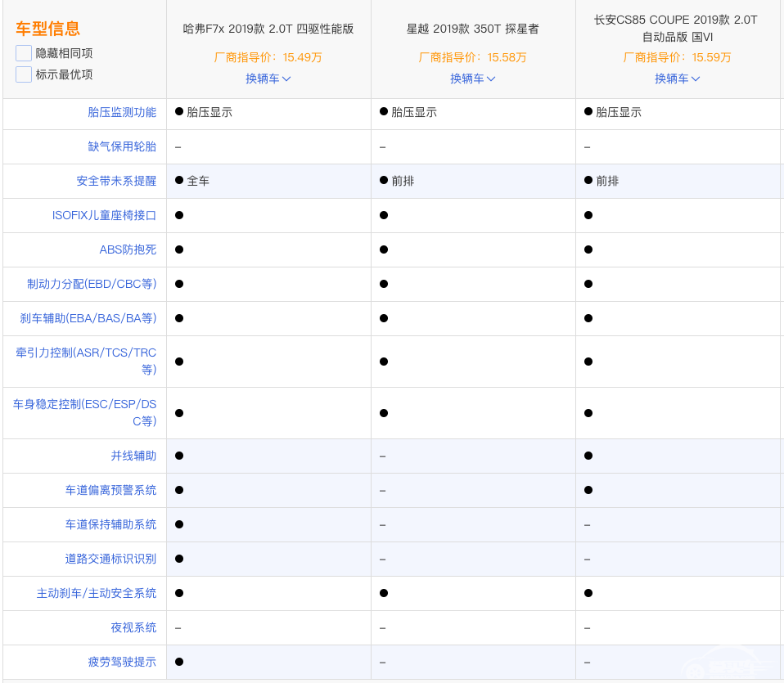Click the 道路交通标识识别 row label
The width and height of the screenshot is (784, 683).
[110, 559]
